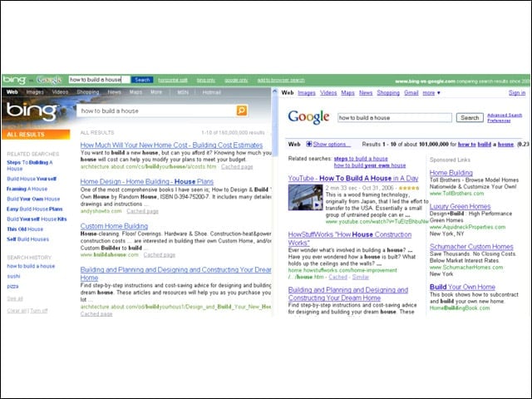The image size is (532, 399).
Task: Click the small bing logo in green bar
Action: pyautogui.click(x=14, y=80)
